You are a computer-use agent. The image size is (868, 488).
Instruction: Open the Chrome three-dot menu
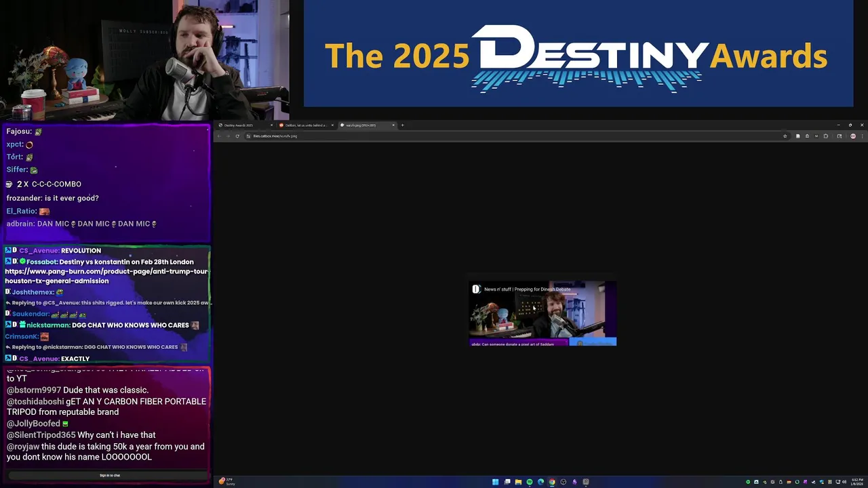tap(862, 136)
